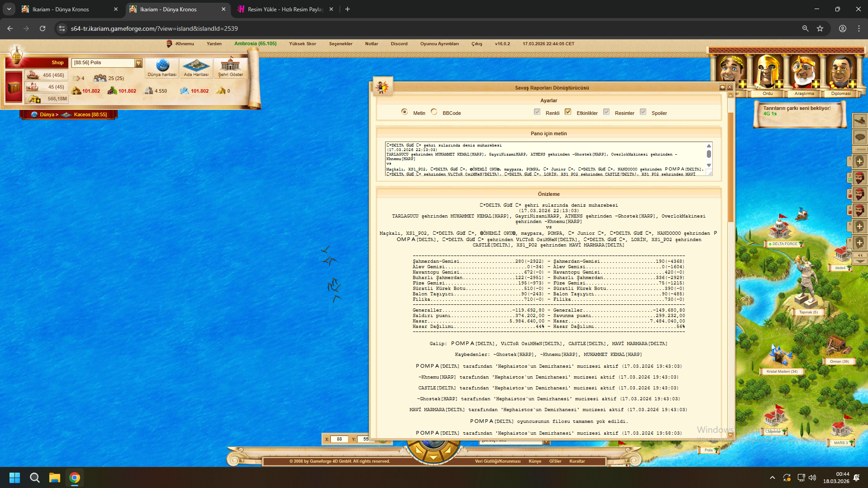Click the chat speech bubble sidebar icon
Image resolution: width=868 pixels, height=488 pixels.
click(860, 137)
